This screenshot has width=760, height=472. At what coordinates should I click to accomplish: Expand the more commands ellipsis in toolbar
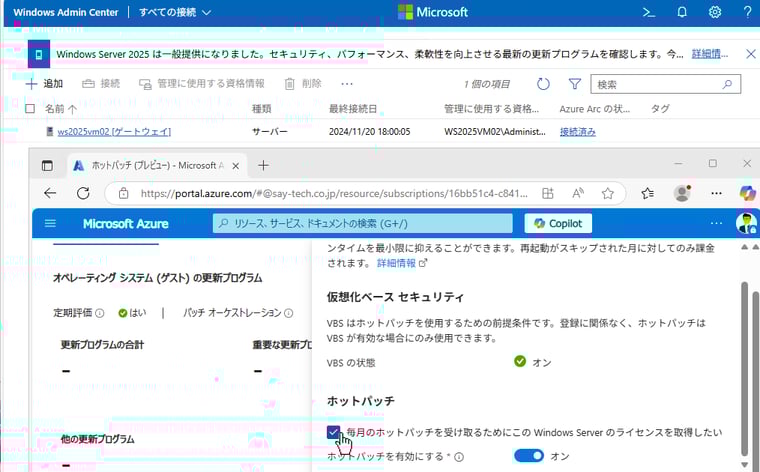(347, 84)
